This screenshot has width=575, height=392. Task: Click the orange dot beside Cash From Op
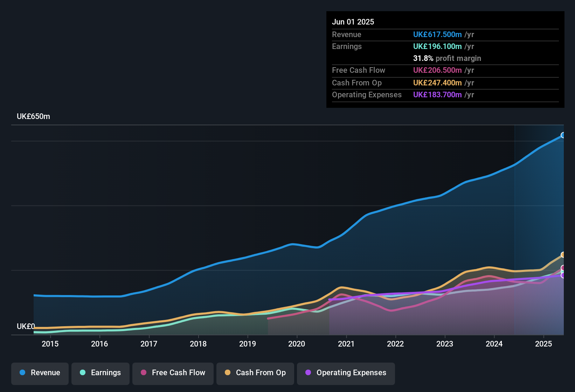coord(228,373)
